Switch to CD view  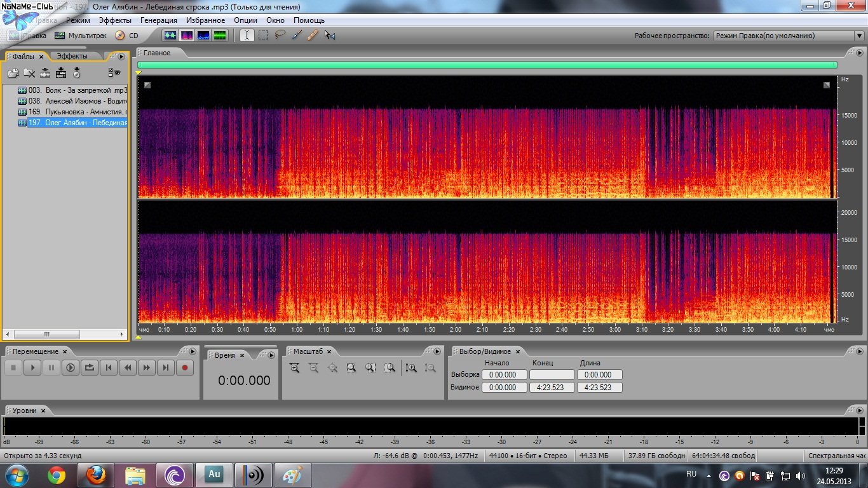(x=126, y=36)
